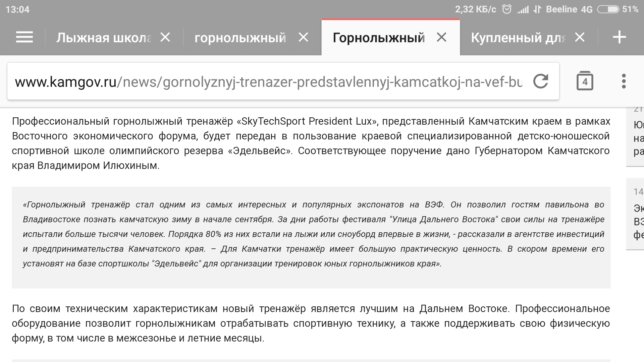Close the active Горнолыжный tab
The width and height of the screenshot is (644, 362).
tap(442, 37)
